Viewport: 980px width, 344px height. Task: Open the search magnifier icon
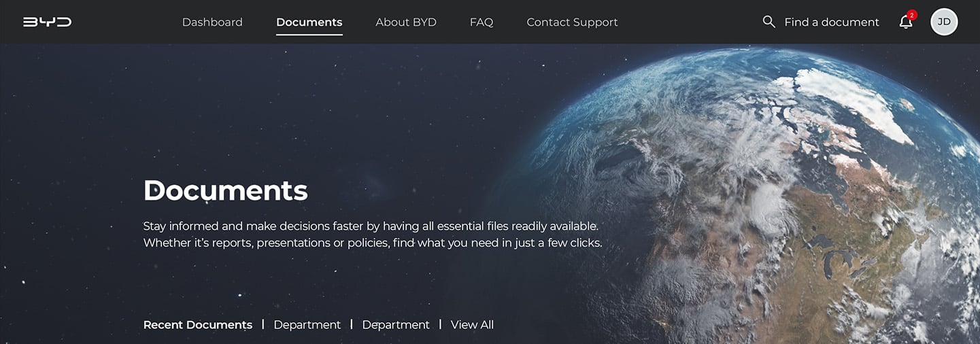(x=768, y=22)
